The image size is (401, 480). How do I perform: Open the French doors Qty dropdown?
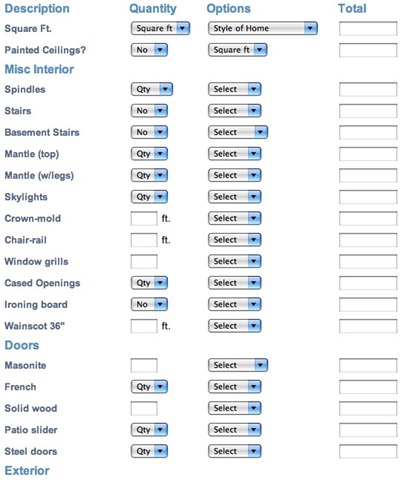coord(149,387)
